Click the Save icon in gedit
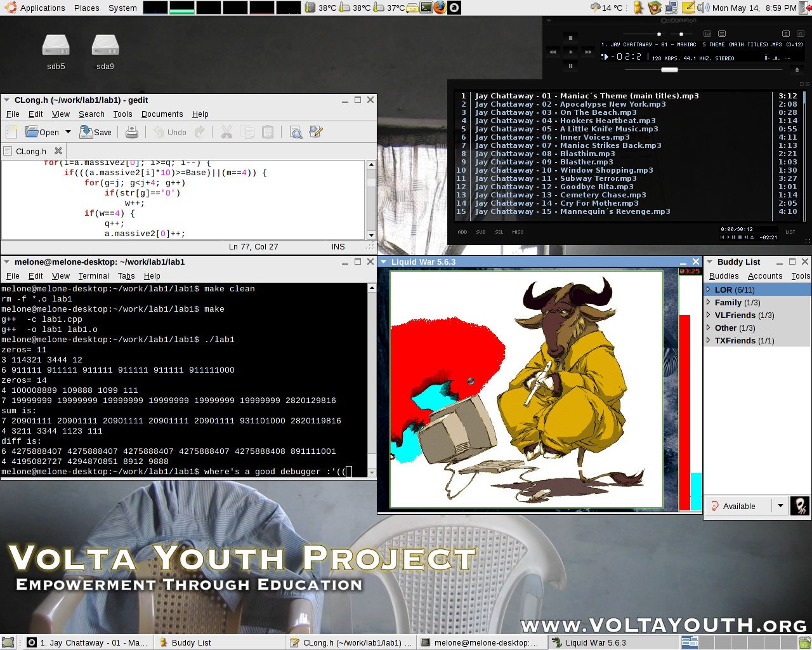 95,132
